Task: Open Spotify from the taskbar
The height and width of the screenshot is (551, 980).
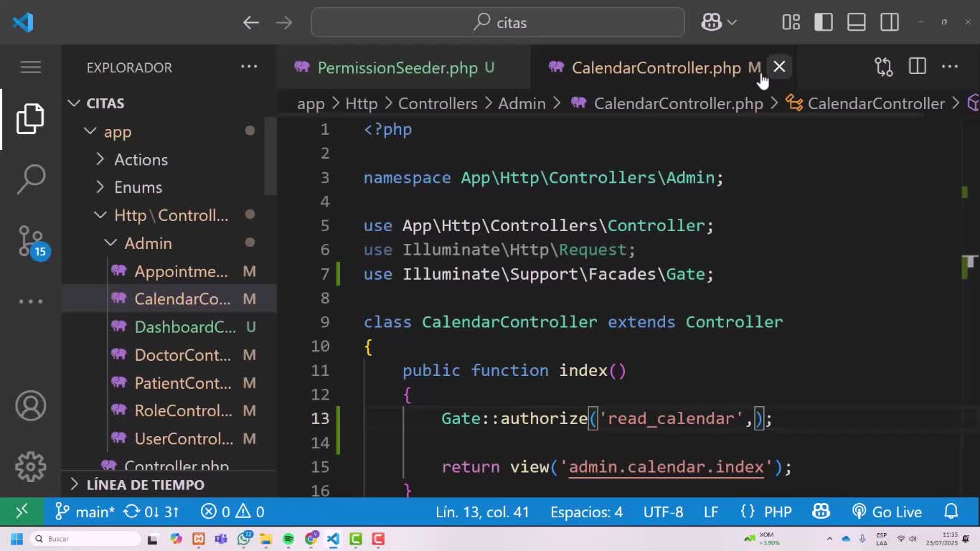Action: [x=288, y=539]
